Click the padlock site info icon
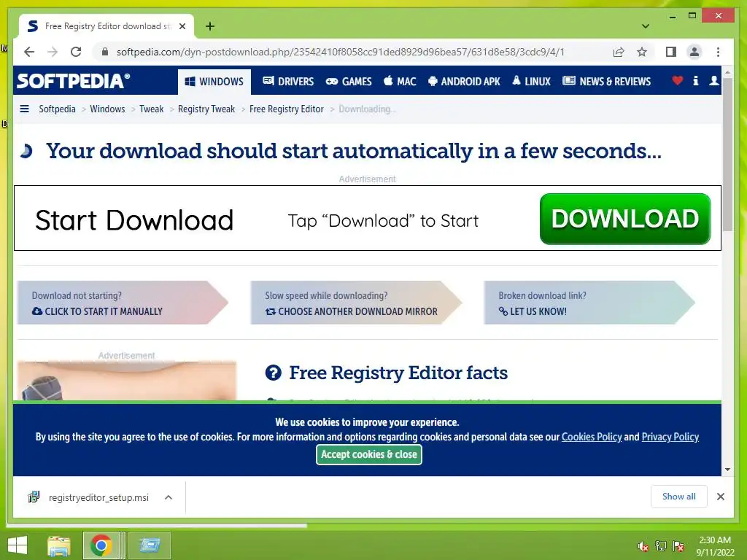This screenshot has width=747, height=560. 105,52
